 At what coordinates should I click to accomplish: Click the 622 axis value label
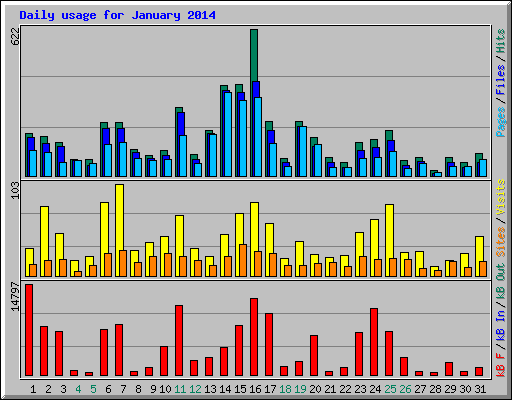tap(15, 37)
